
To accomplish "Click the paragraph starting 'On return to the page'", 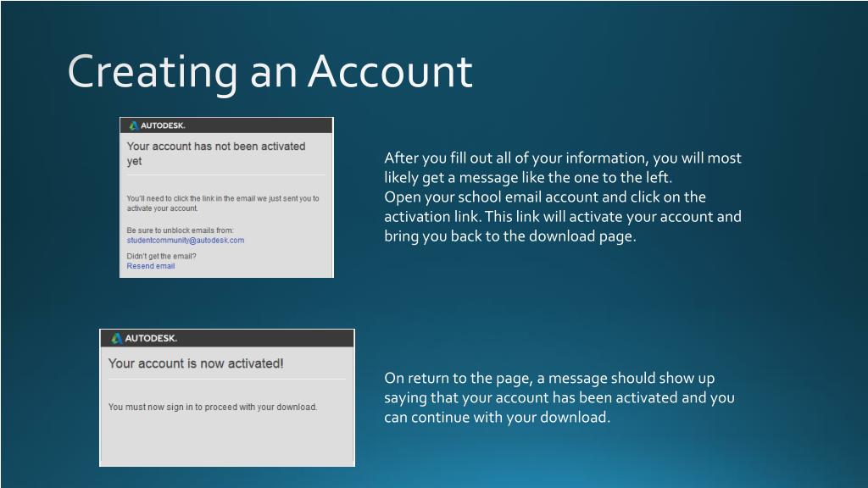I will pos(559,397).
